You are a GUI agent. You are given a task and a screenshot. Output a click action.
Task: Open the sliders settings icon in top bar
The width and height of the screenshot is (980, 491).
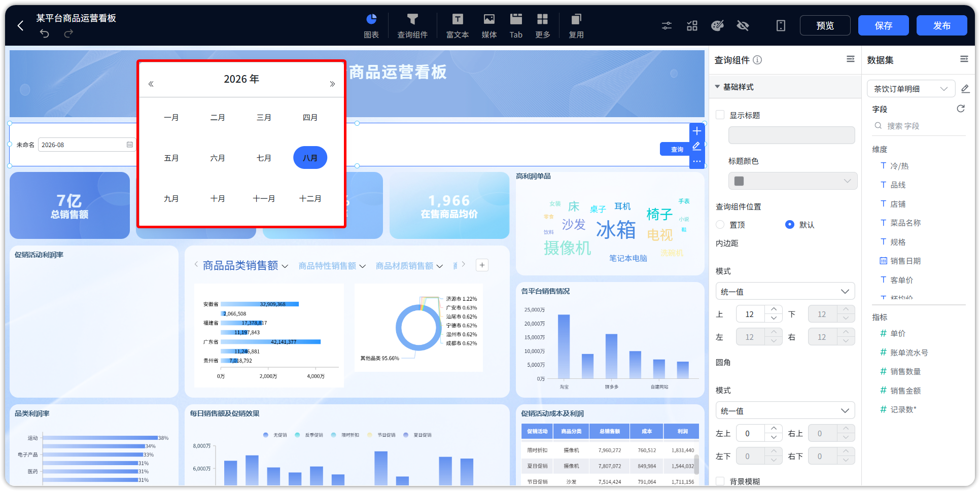tap(667, 25)
